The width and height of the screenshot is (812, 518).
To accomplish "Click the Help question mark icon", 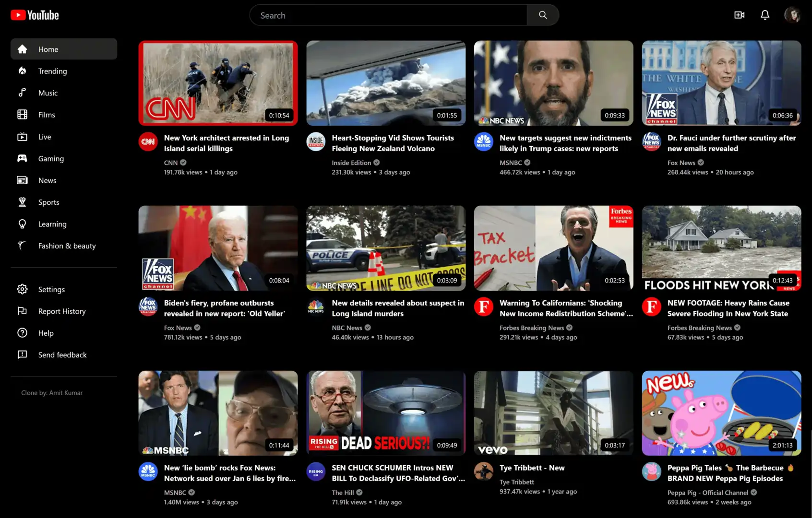I will click(x=22, y=333).
